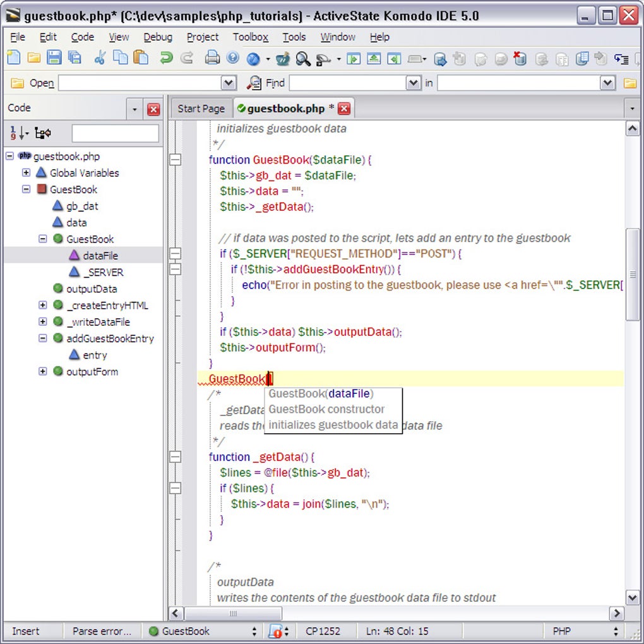Click the Undo green arrow icon

166,58
